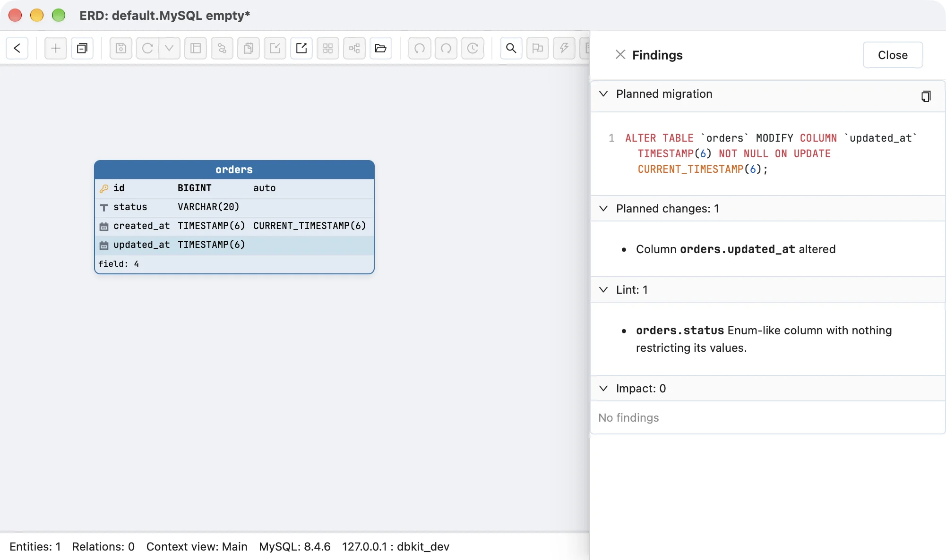This screenshot has height=560, width=946.
Task: Click the MySQL: 8.4.6 status entry
Action: pyautogui.click(x=295, y=546)
